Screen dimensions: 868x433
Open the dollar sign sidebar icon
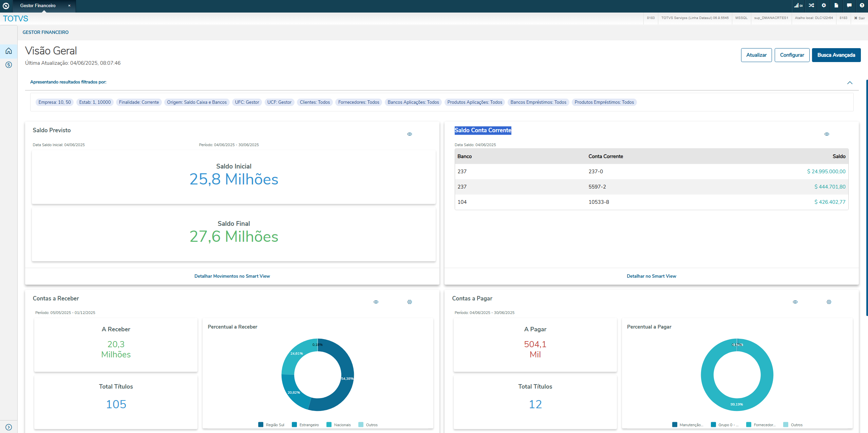(x=9, y=64)
